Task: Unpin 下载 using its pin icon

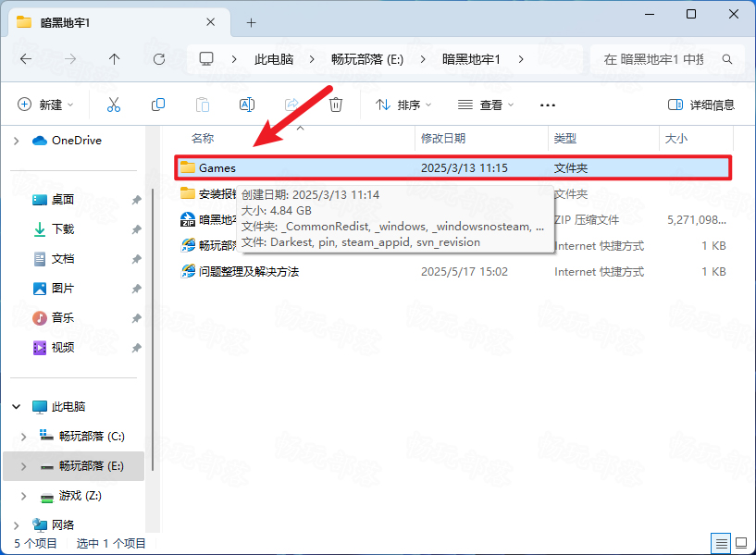Action: pyautogui.click(x=136, y=229)
